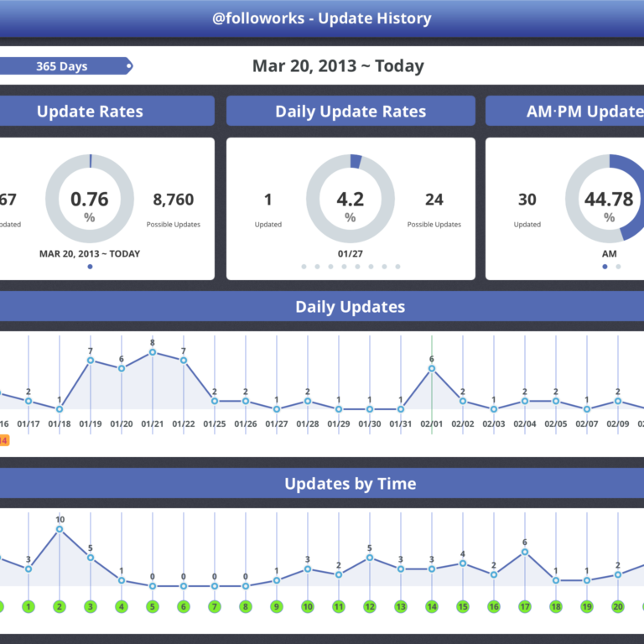Image resolution: width=644 pixels, height=644 pixels.
Task: Select the 02/01 data point showing 6
Action: 432,368
